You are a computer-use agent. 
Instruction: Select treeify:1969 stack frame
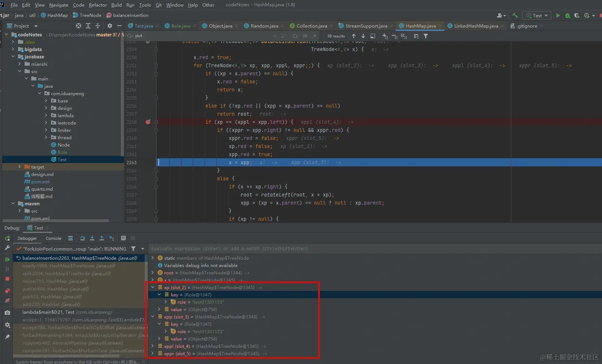pyautogui.click(x=79, y=266)
